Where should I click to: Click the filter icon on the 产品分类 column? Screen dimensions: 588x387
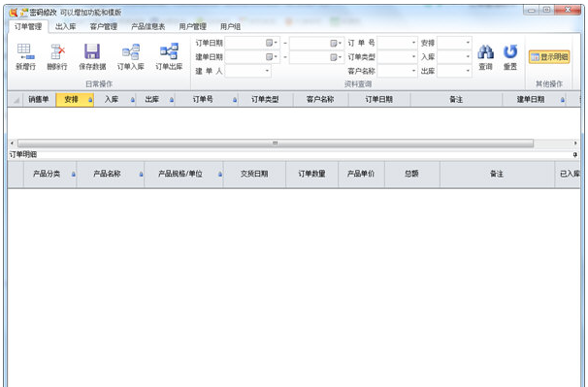point(74,175)
